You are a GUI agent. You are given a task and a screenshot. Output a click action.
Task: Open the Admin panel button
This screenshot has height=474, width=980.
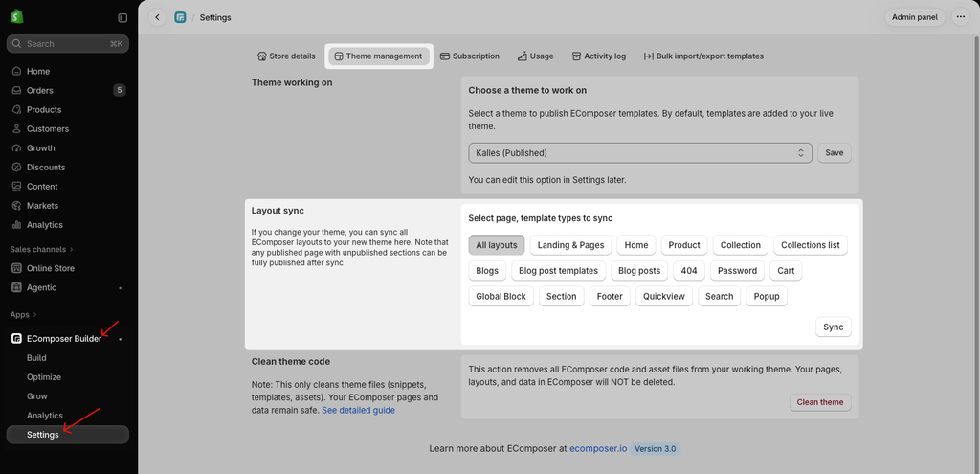point(914,17)
